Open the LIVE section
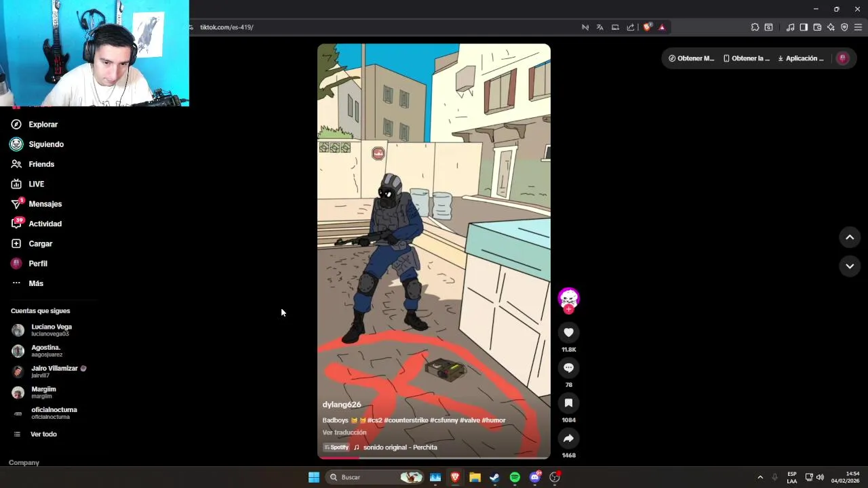The image size is (868, 488). [28, 184]
